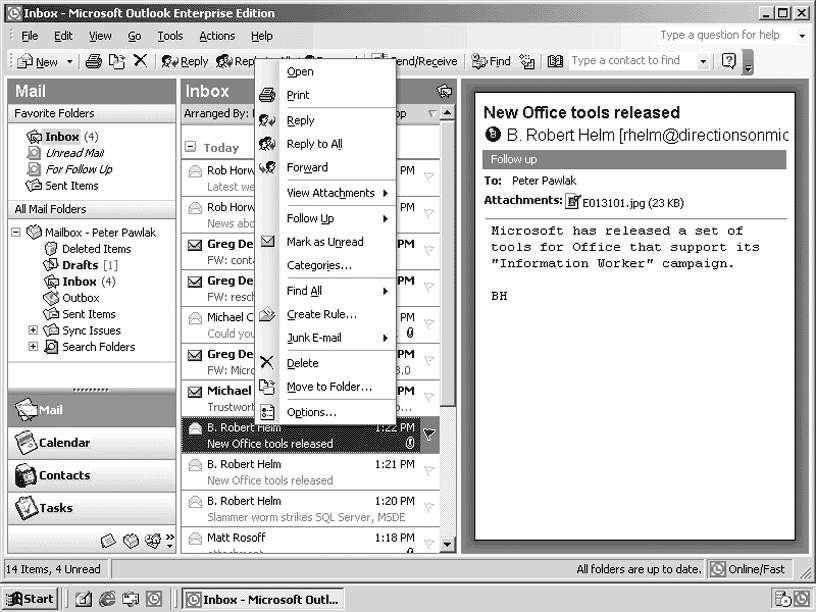Select Reply to All in context menu
This screenshot has width=816, height=612.
tap(325, 144)
